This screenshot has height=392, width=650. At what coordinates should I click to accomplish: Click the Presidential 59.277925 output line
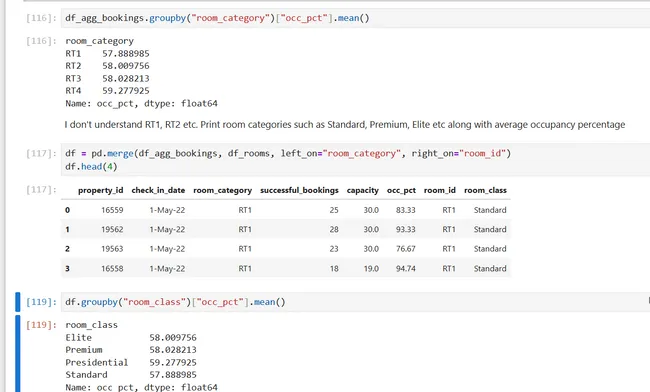click(131, 363)
